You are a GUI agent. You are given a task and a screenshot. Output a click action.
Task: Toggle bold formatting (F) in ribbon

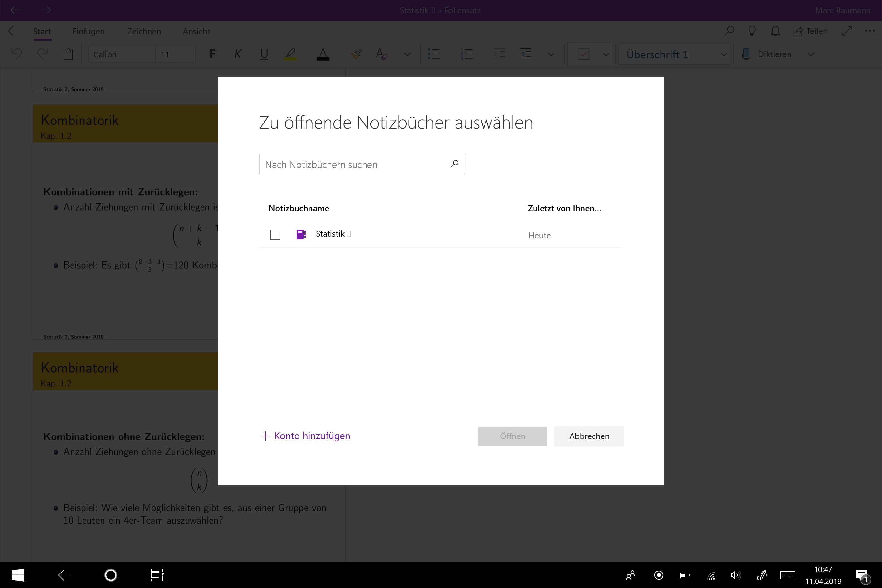(x=212, y=54)
